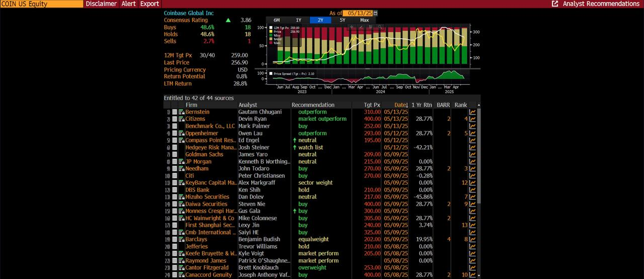Select the pencil annotate tool on the chart toolbar
This screenshot has height=279, width=644.
point(361,27)
